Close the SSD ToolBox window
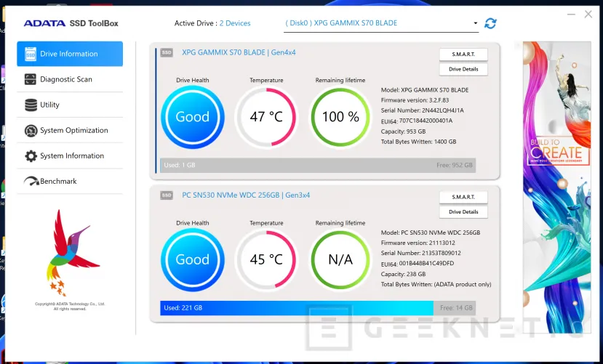Image resolution: width=603 pixels, height=364 pixels. [x=588, y=15]
